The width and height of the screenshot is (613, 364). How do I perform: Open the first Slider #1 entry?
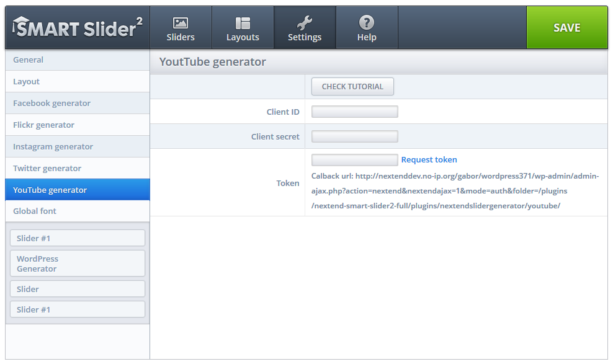pyautogui.click(x=78, y=238)
